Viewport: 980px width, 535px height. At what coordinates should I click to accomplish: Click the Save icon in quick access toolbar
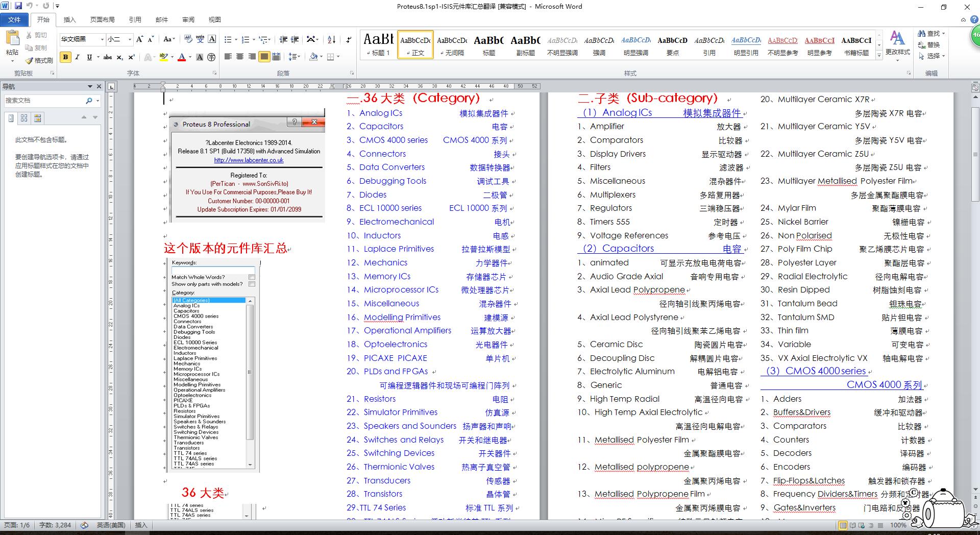[x=18, y=6]
